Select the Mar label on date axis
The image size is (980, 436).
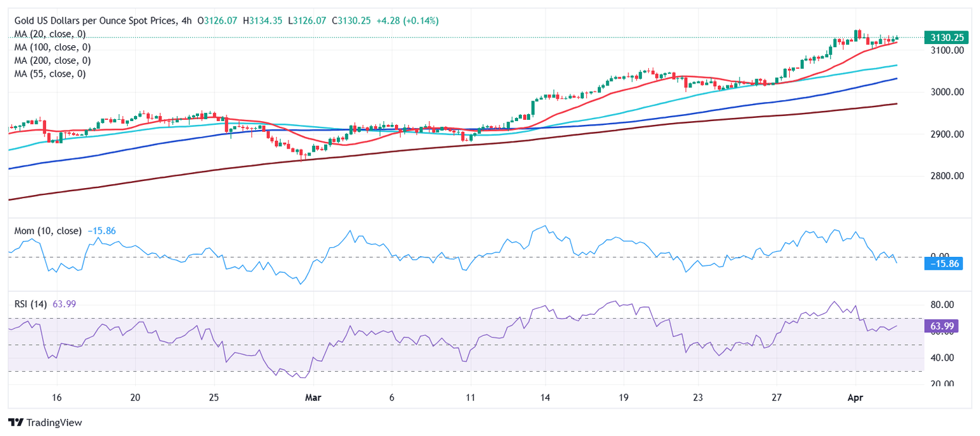pyautogui.click(x=313, y=397)
